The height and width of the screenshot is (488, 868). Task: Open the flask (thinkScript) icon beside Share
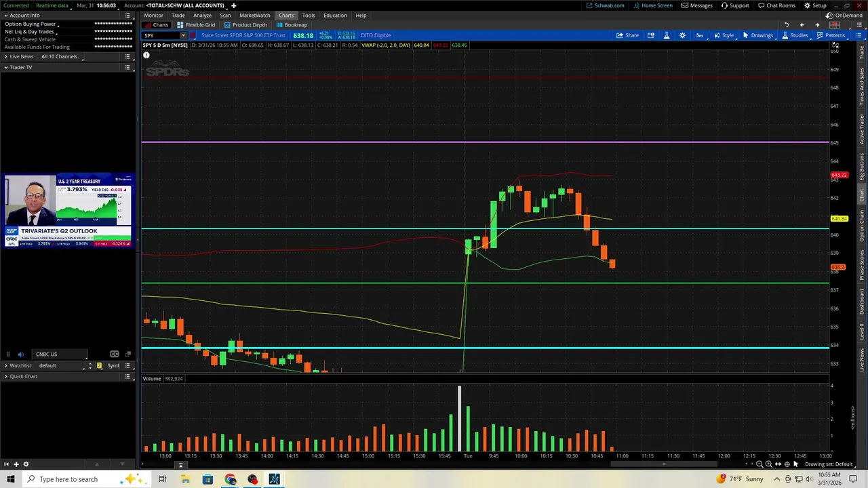(x=667, y=35)
